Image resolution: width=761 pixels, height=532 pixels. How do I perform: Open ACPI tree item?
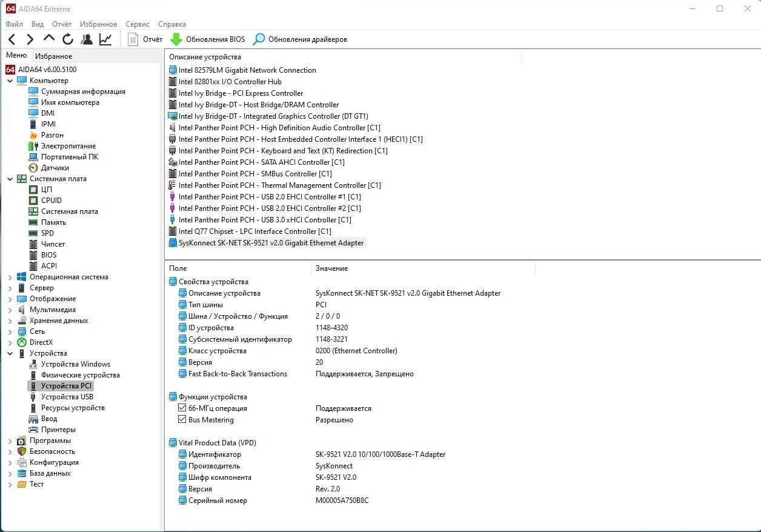pyautogui.click(x=48, y=266)
